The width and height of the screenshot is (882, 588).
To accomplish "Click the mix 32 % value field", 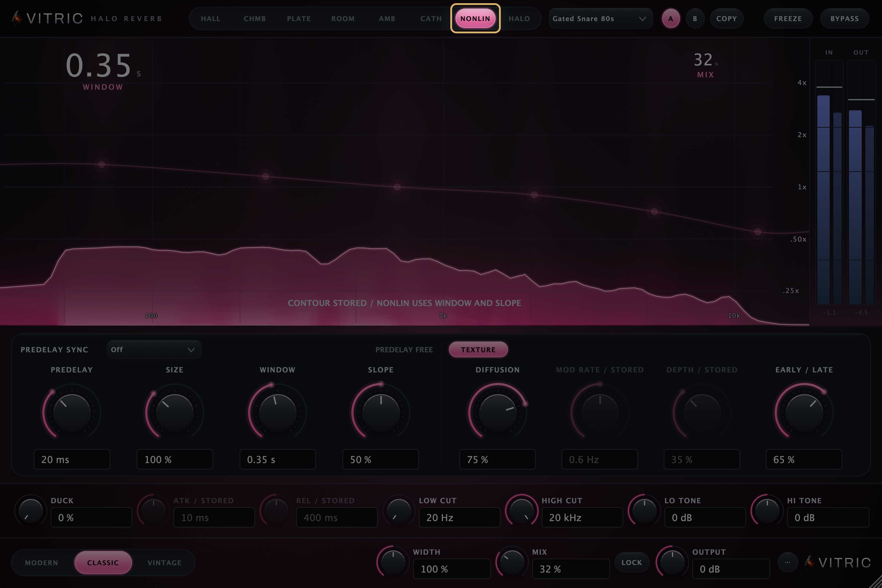I will [571, 569].
